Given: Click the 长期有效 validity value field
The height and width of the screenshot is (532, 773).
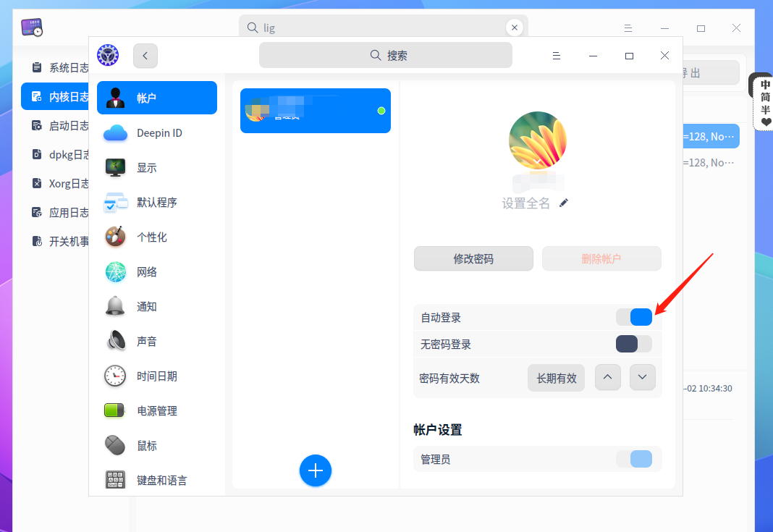Looking at the screenshot, I should pyautogui.click(x=556, y=378).
